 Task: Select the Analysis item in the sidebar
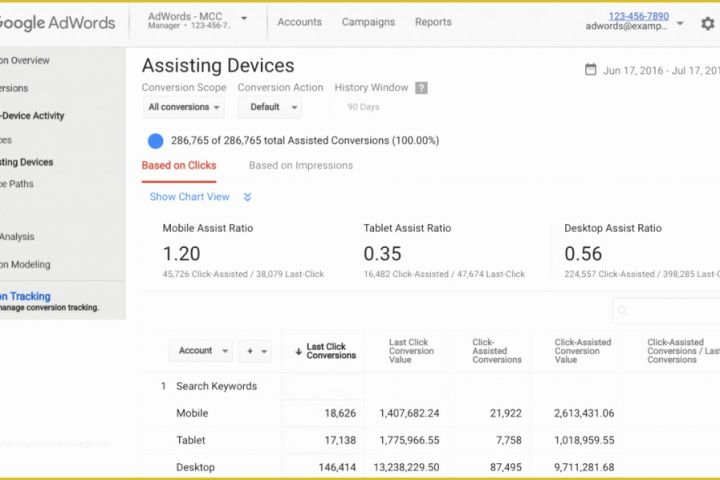17,237
